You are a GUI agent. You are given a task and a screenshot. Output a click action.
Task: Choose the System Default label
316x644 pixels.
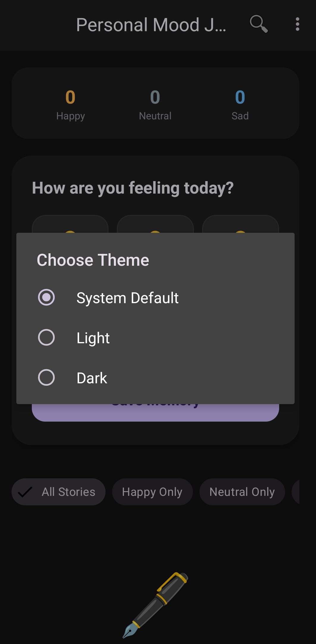[128, 298]
